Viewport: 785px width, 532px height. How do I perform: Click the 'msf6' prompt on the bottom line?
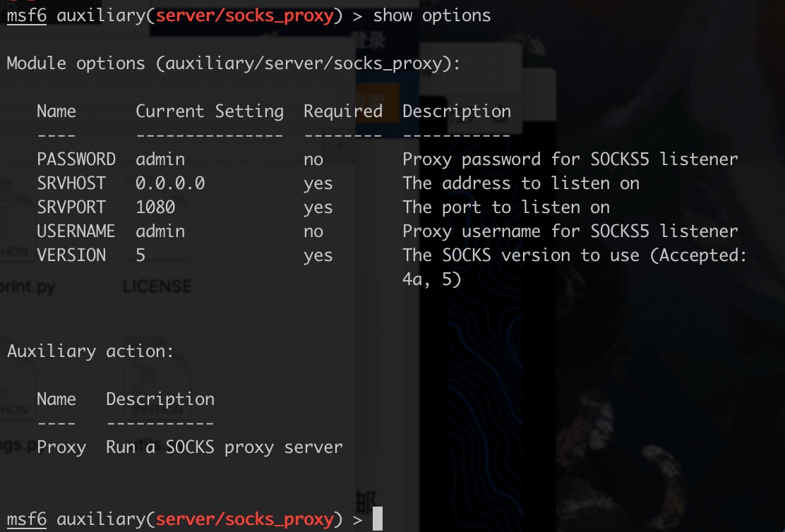(27, 519)
